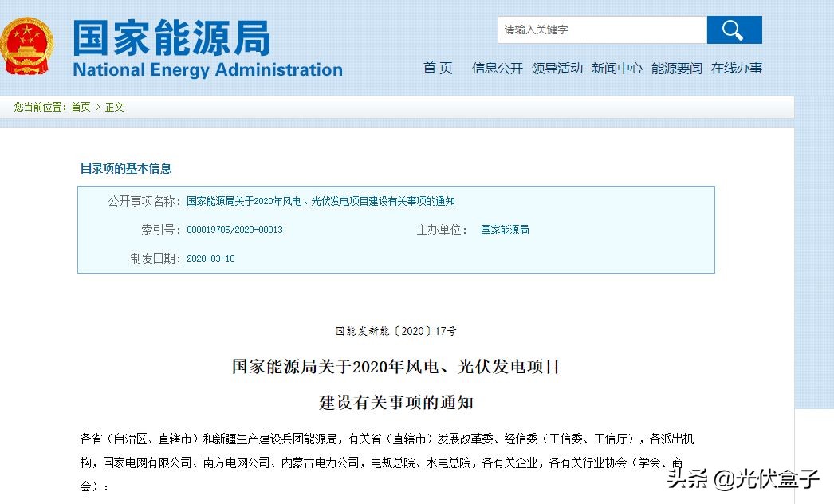Open the 信息公开 navigation menu
This screenshot has height=504, width=834.
496,69
